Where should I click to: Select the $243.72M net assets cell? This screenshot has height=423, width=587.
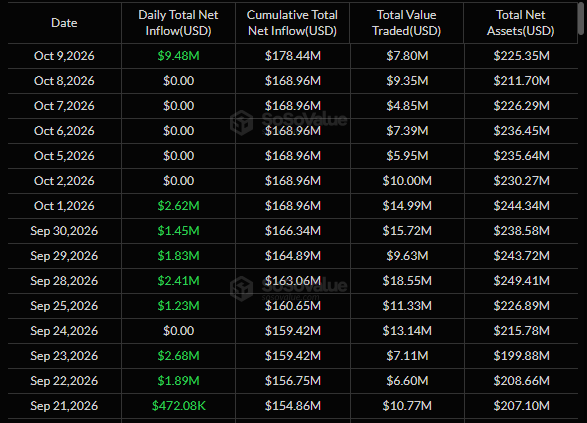pos(521,256)
